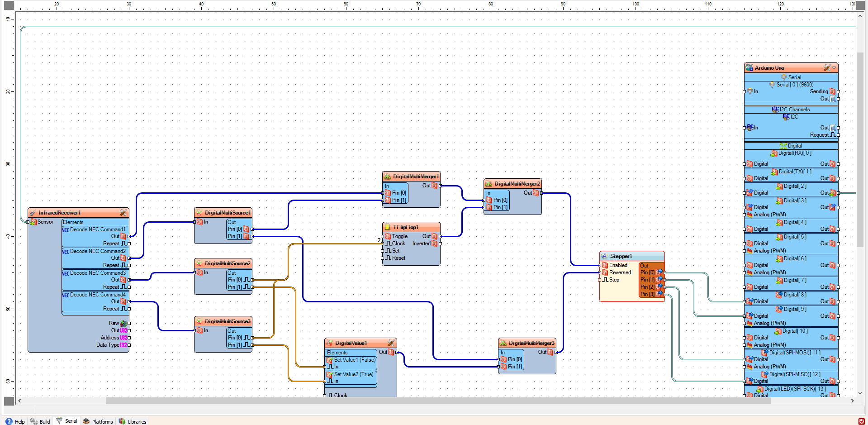Click TFlipFlop1 Clock input pin
868x425 pixels.
[383, 244]
